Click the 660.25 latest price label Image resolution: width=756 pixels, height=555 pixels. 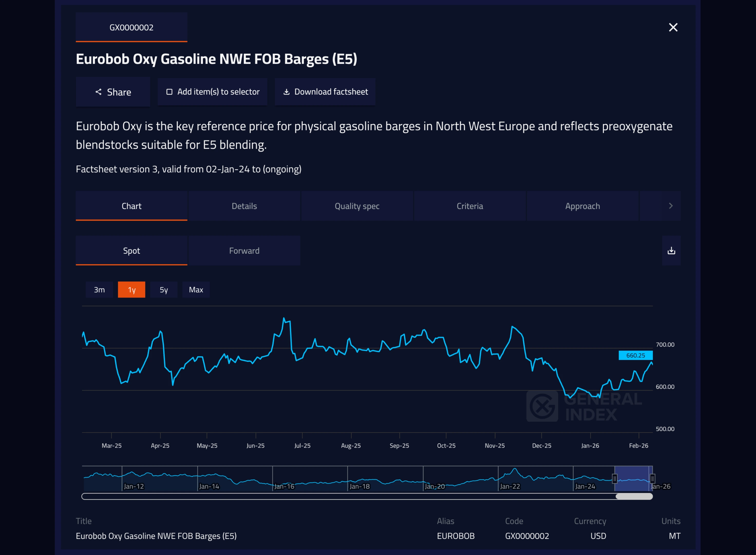(636, 355)
